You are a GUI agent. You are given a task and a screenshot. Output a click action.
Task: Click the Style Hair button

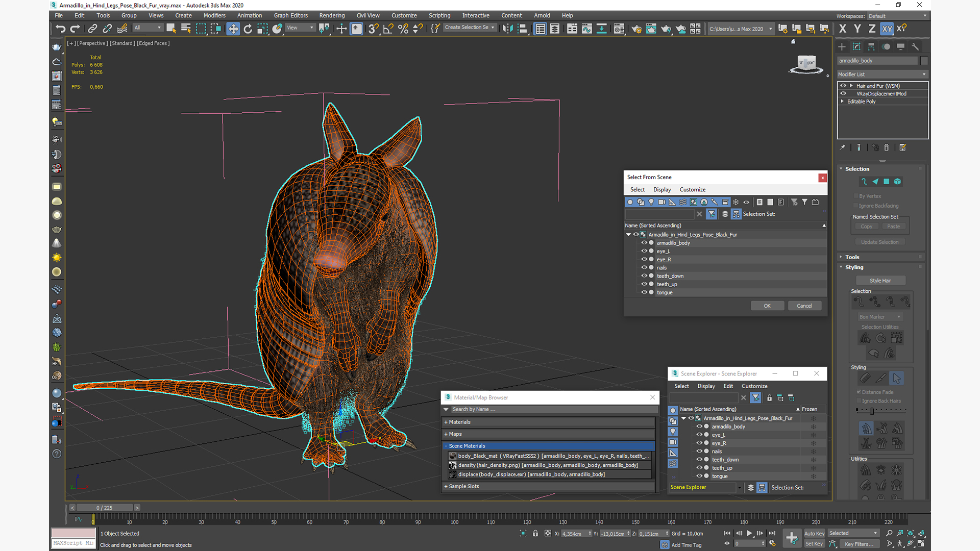point(880,281)
